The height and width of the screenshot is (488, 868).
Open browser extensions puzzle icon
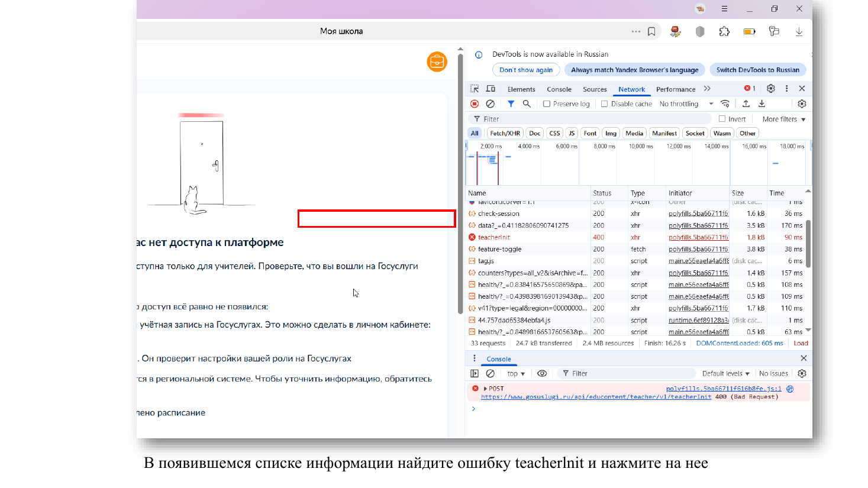[x=724, y=31]
